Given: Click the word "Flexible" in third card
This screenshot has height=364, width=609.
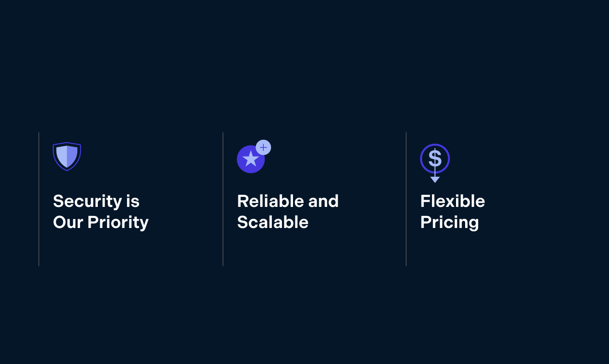Looking at the screenshot, I should click(453, 201).
